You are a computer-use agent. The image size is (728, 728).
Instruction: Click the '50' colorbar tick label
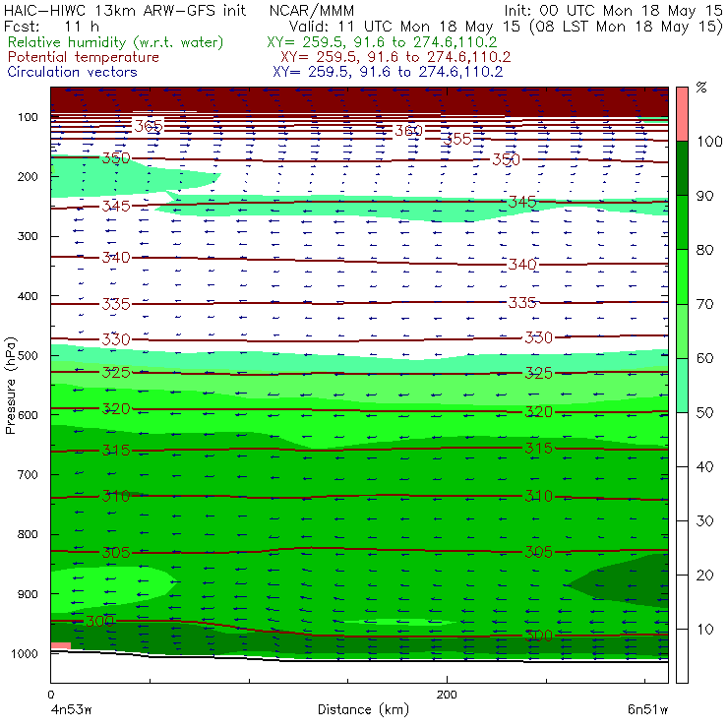click(704, 412)
